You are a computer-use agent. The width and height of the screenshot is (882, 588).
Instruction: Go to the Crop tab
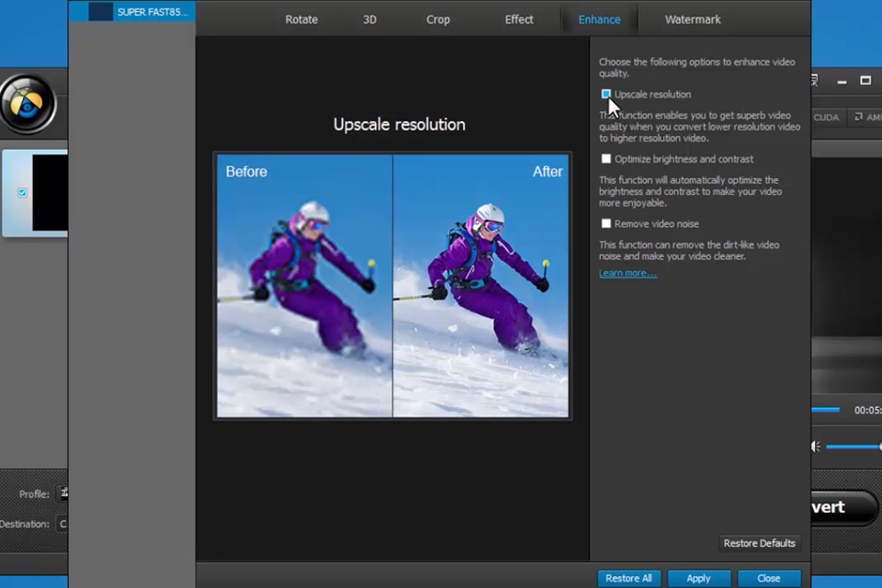click(x=438, y=19)
